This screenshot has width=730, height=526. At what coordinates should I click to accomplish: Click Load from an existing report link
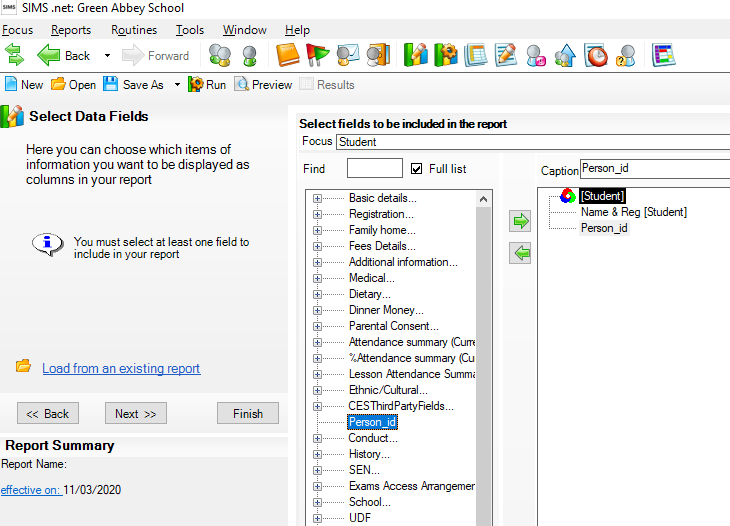pos(121,369)
